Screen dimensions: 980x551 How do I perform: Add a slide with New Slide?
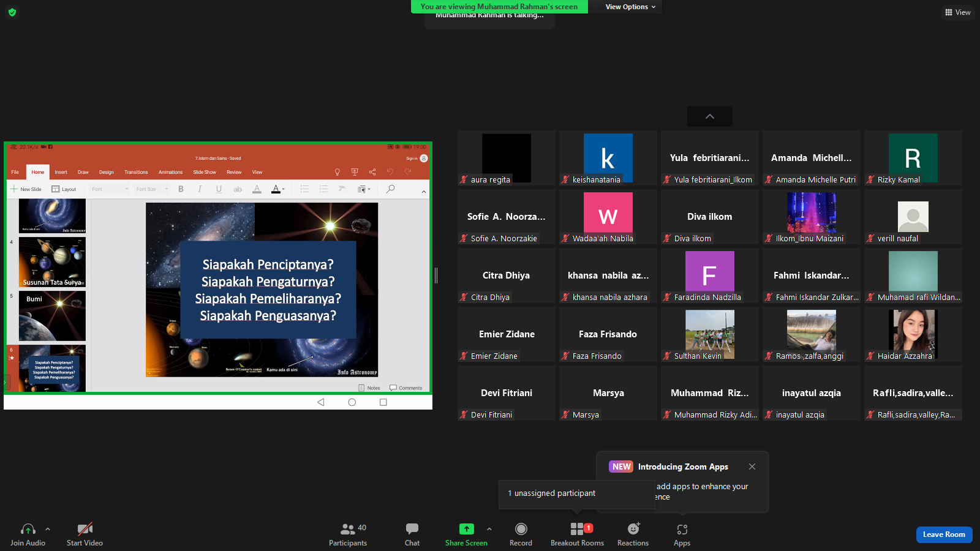(26, 189)
